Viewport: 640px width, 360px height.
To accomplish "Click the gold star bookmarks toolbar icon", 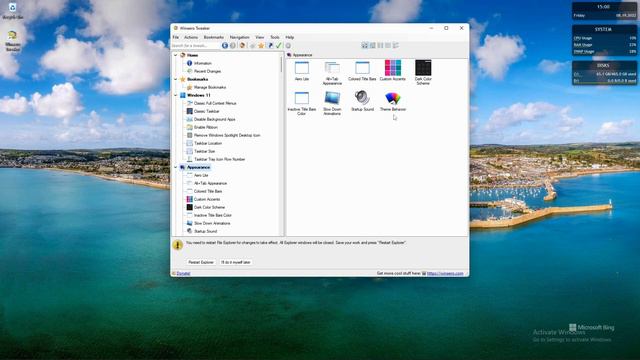I will coord(261,46).
